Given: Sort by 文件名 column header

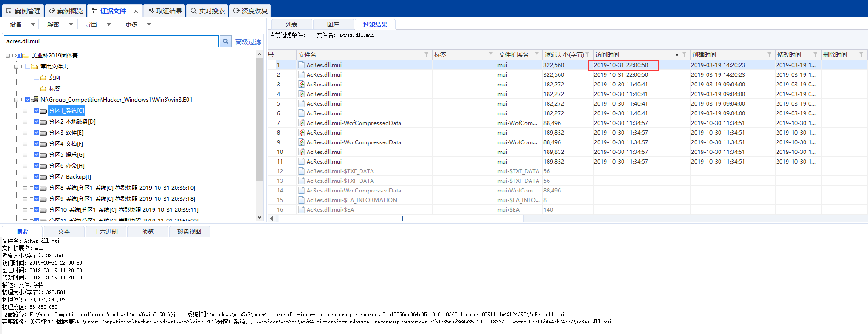Looking at the screenshot, I should point(363,55).
